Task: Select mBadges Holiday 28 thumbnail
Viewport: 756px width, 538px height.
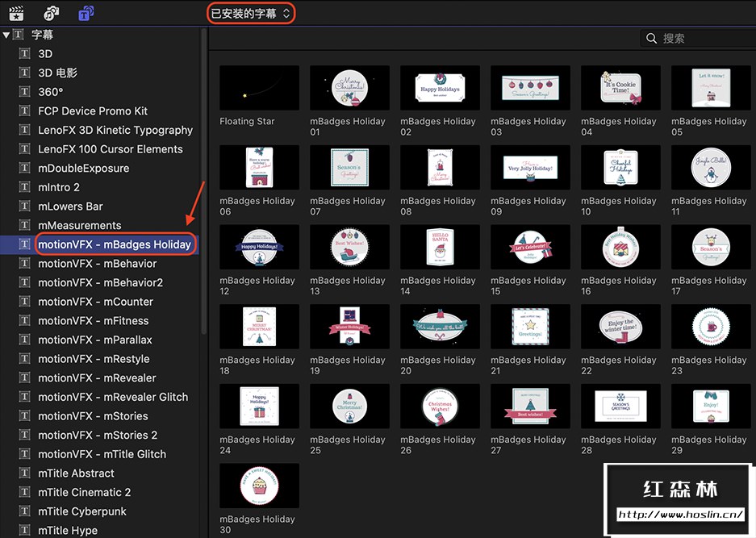Action: (621, 407)
